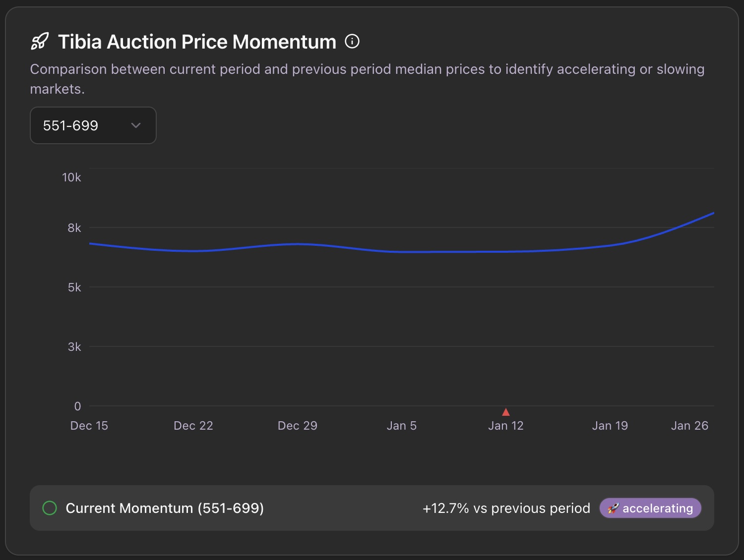This screenshot has height=560, width=744.
Task: Click the rocket emoji in accelerating badge
Action: coord(614,508)
